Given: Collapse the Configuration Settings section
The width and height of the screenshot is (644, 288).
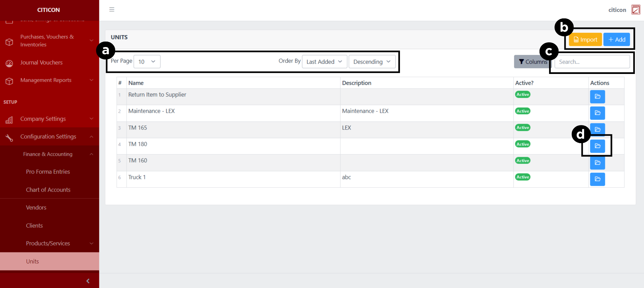Looking at the screenshot, I should [x=49, y=137].
